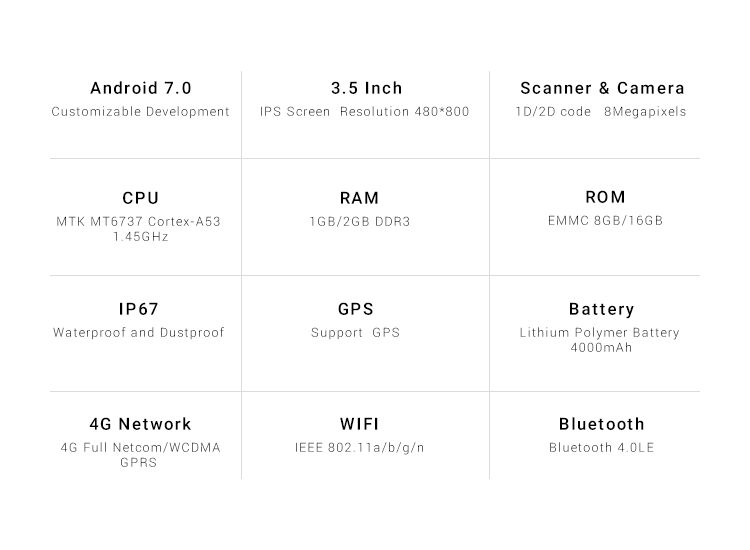Click the ROM heading
Image resolution: width=750 pixels, height=550 pixels.
(x=605, y=197)
